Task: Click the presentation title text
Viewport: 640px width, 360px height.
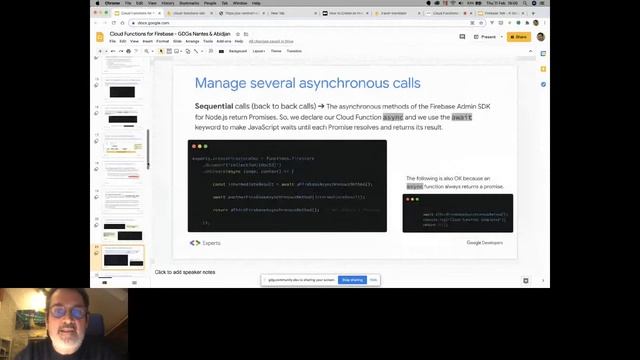Action: (170, 34)
